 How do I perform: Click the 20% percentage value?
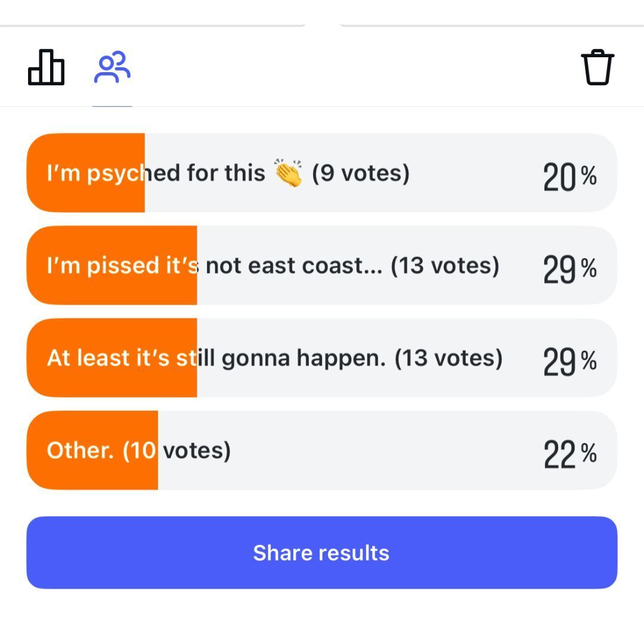pyautogui.click(x=569, y=177)
